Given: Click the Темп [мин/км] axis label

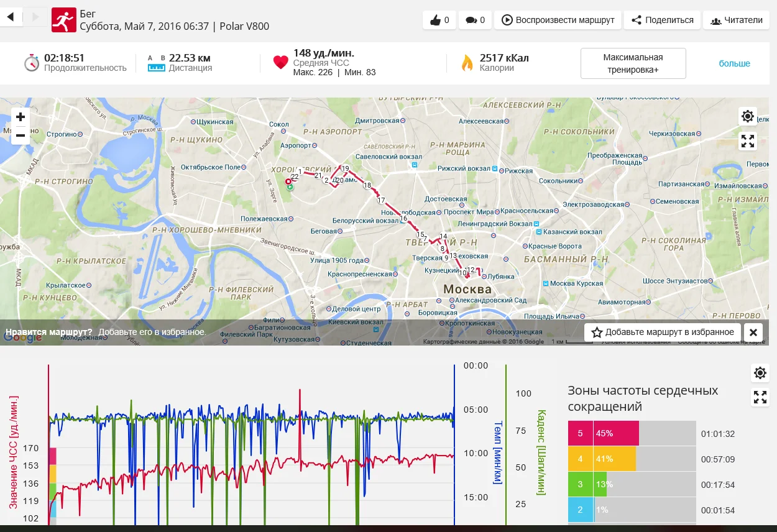Looking at the screenshot, I should (497, 452).
